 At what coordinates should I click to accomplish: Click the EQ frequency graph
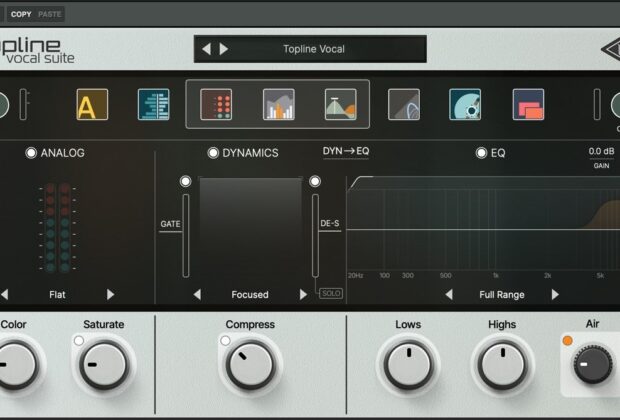pos(483,227)
